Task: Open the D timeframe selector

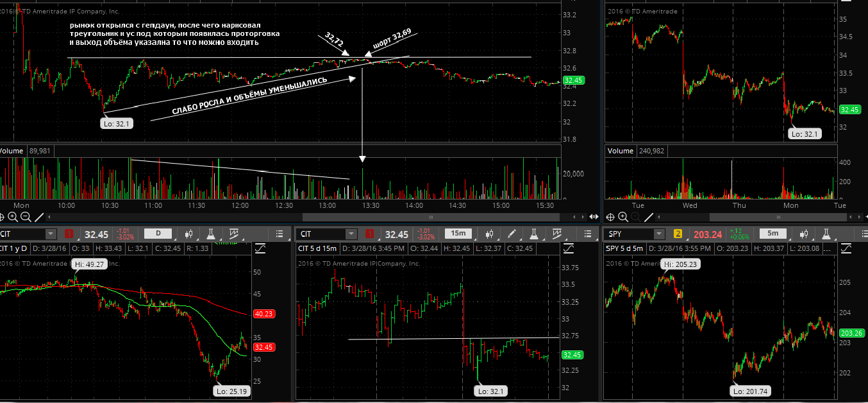Action: (x=158, y=234)
